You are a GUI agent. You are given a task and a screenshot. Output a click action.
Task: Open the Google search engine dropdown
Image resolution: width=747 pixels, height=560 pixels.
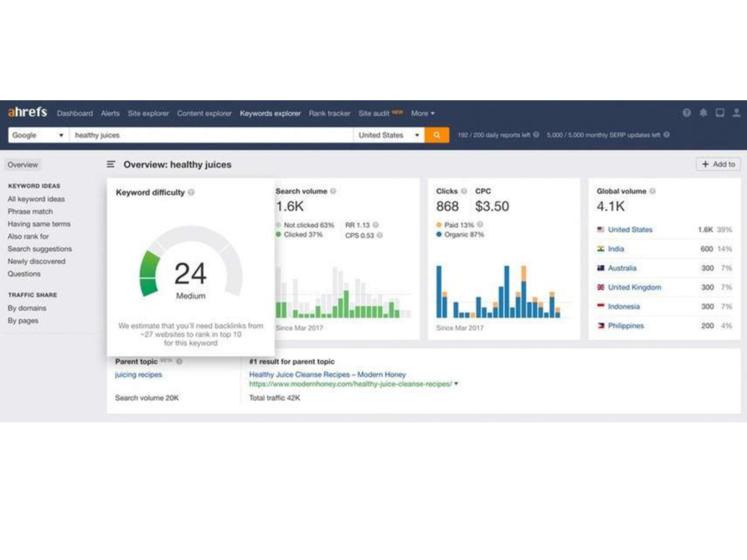[39, 135]
